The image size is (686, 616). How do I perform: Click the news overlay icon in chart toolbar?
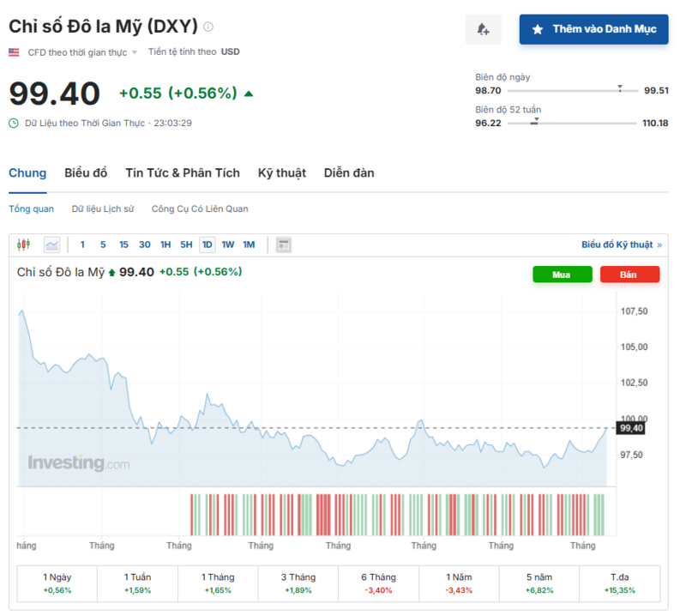click(284, 245)
